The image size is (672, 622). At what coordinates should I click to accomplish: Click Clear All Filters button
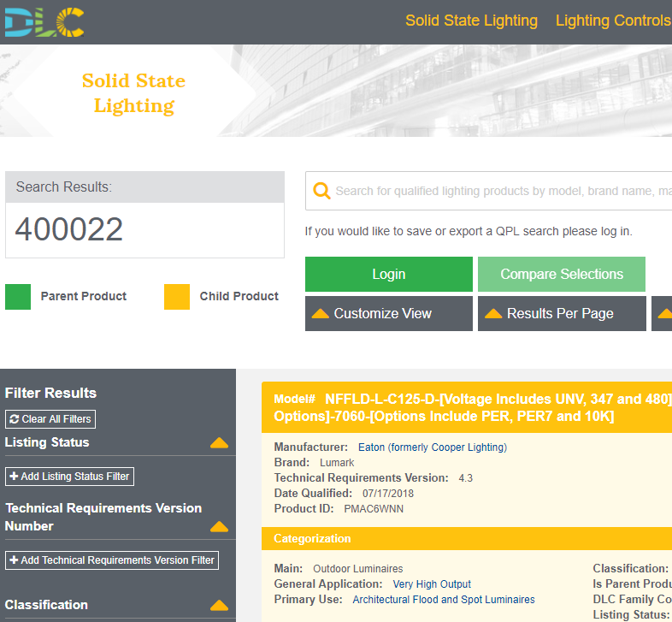tap(50, 419)
